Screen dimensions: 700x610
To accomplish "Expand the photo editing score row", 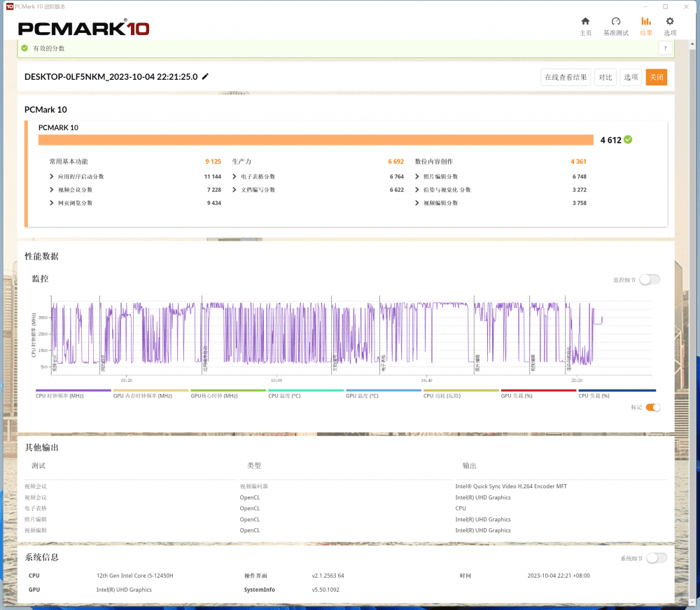I will click(x=417, y=177).
